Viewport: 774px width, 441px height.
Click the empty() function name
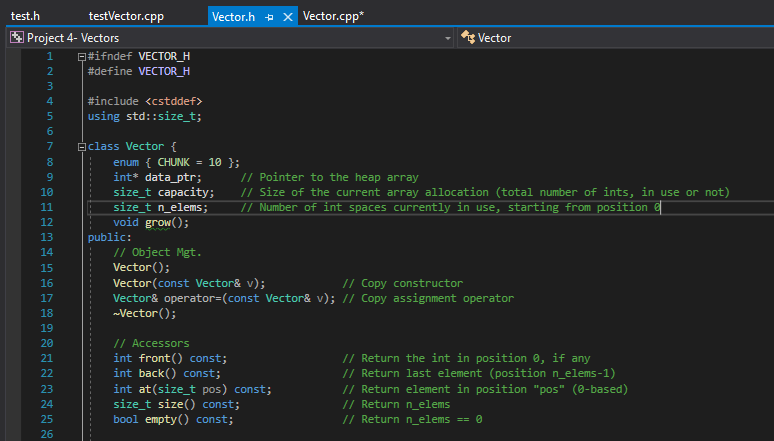coord(167,419)
